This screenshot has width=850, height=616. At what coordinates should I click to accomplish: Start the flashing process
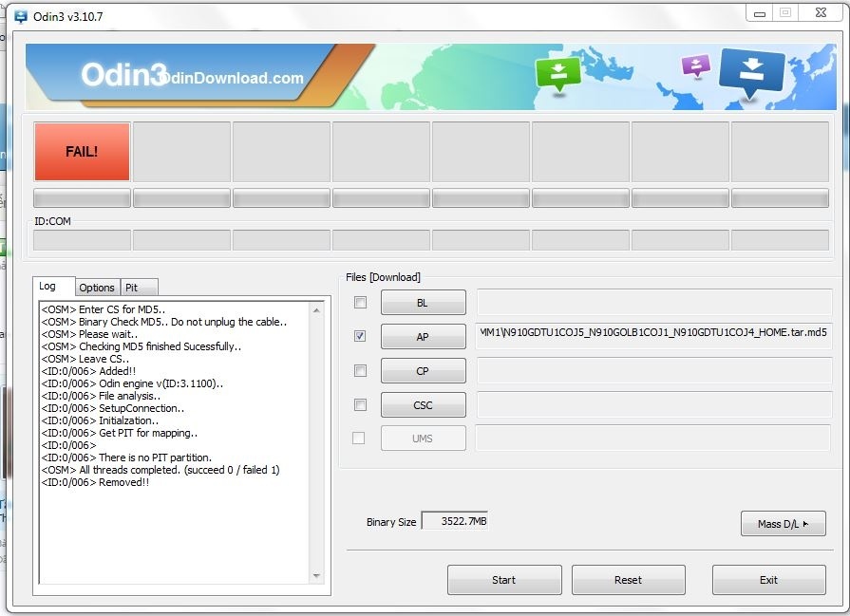pos(504,580)
